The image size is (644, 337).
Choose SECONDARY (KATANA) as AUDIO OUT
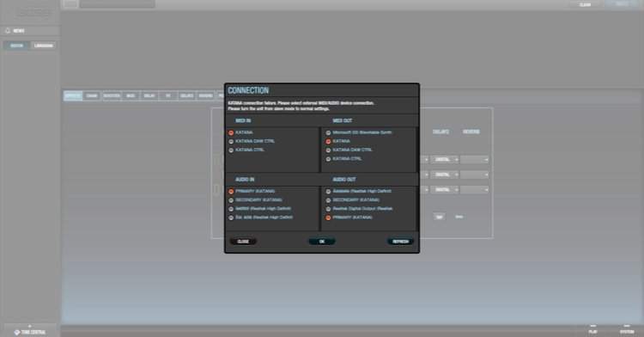pos(352,200)
